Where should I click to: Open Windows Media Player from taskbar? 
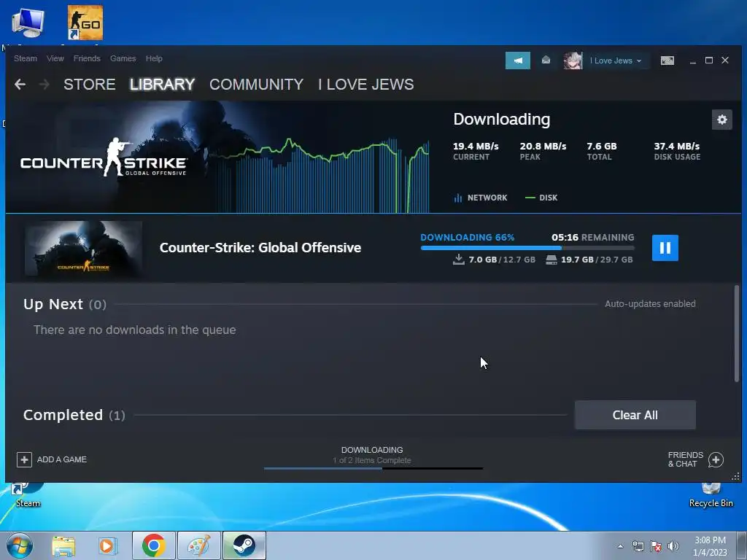point(108,545)
